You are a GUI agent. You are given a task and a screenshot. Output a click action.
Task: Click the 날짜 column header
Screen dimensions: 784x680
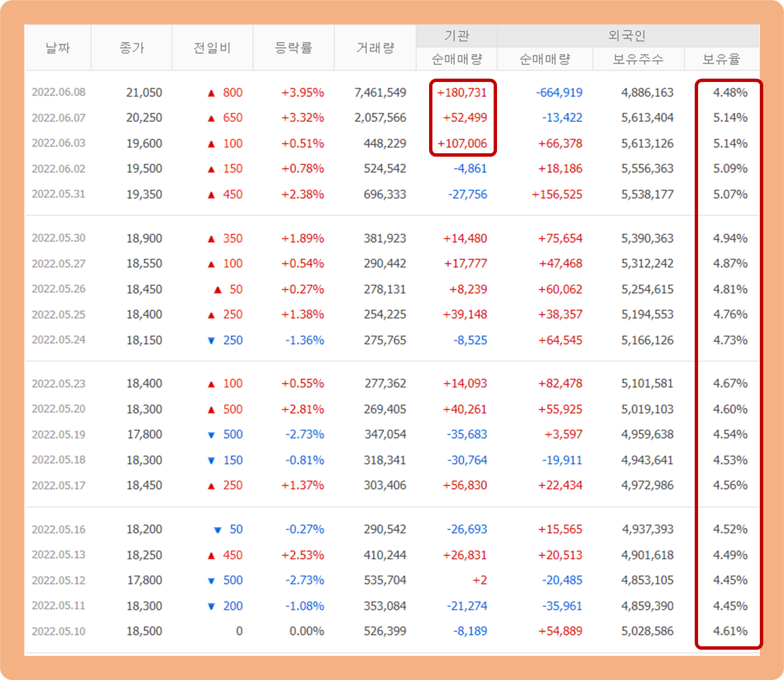click(x=58, y=48)
